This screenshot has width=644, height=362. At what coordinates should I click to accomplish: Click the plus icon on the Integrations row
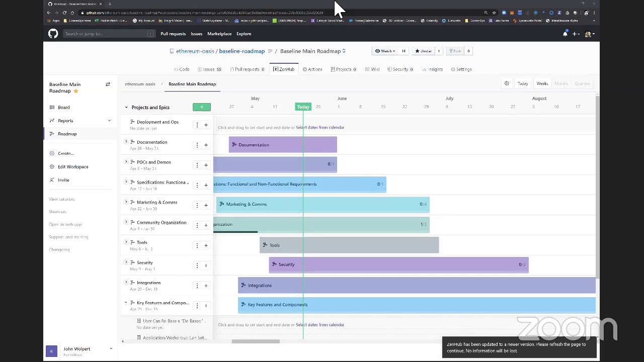[x=206, y=286]
